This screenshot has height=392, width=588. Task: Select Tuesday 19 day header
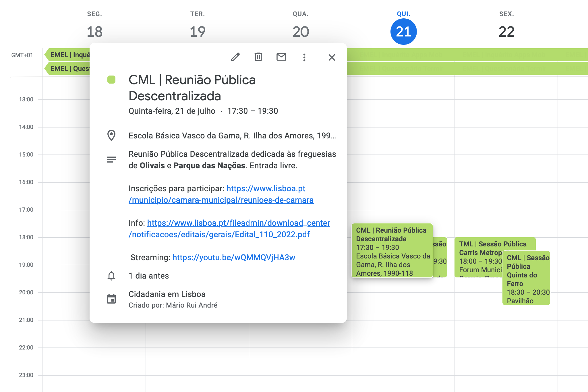click(x=198, y=31)
